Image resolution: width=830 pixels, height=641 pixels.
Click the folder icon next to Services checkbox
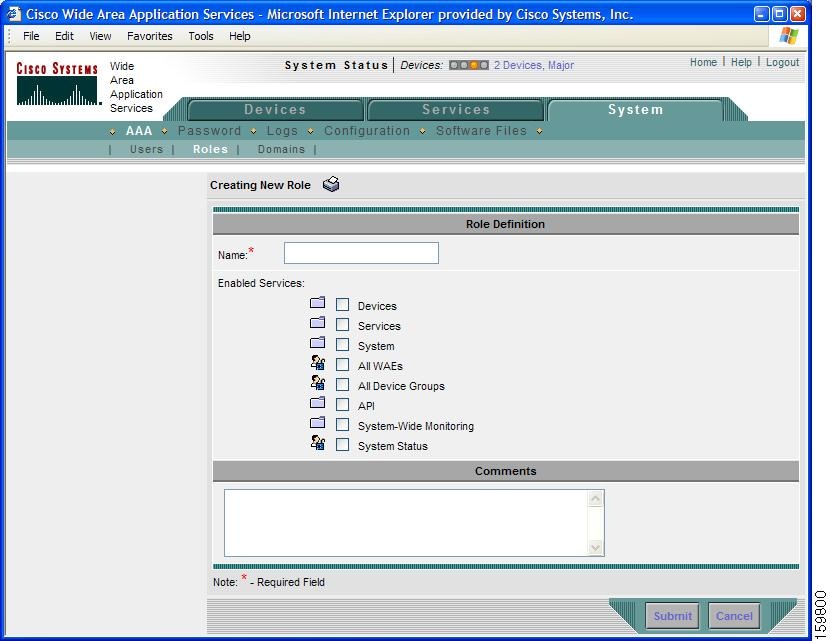coord(317,323)
